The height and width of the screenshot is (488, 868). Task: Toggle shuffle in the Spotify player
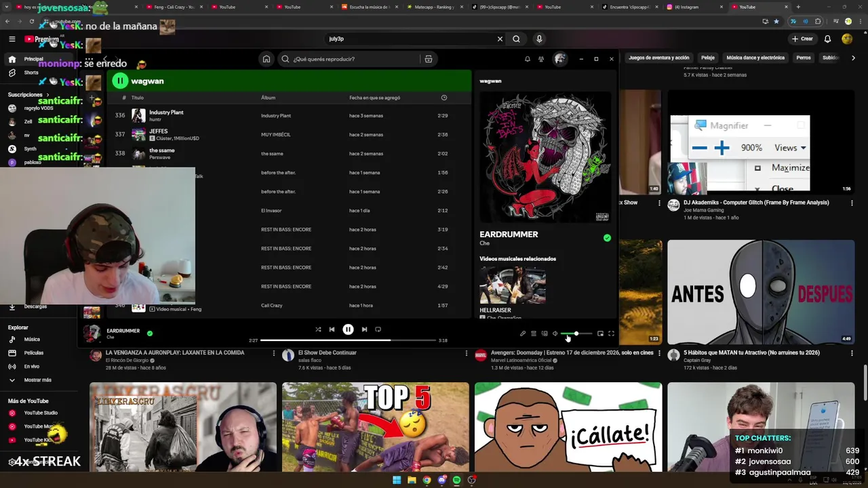pos(318,329)
